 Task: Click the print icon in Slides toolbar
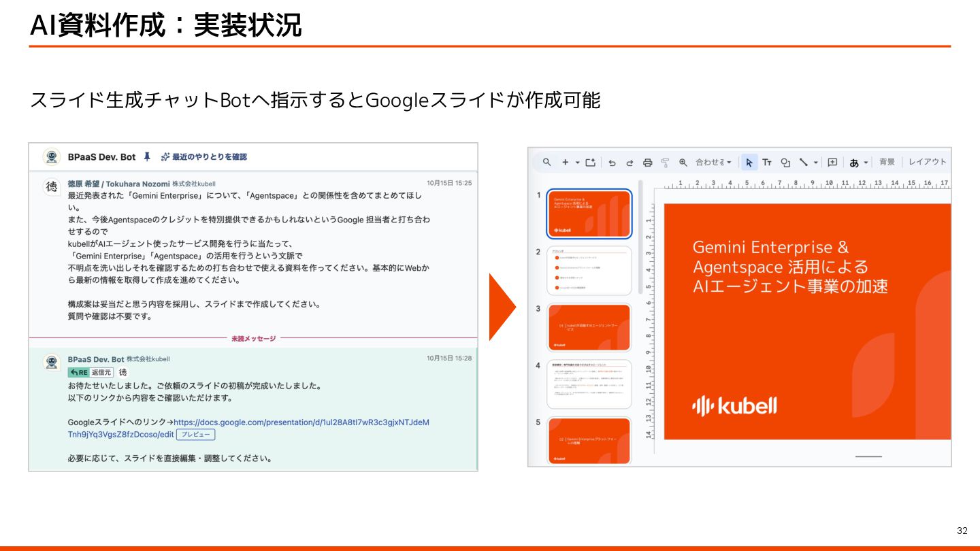[x=647, y=163]
